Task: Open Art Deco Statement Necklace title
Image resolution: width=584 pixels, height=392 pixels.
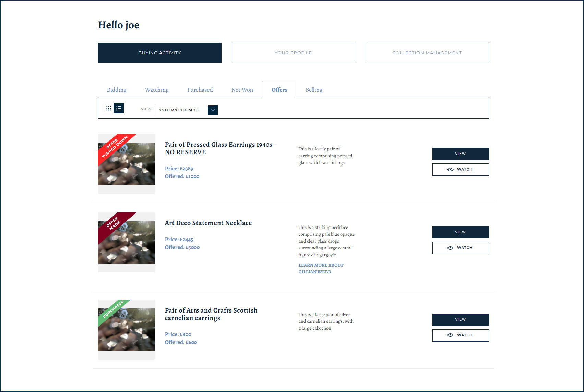Action: (x=208, y=223)
